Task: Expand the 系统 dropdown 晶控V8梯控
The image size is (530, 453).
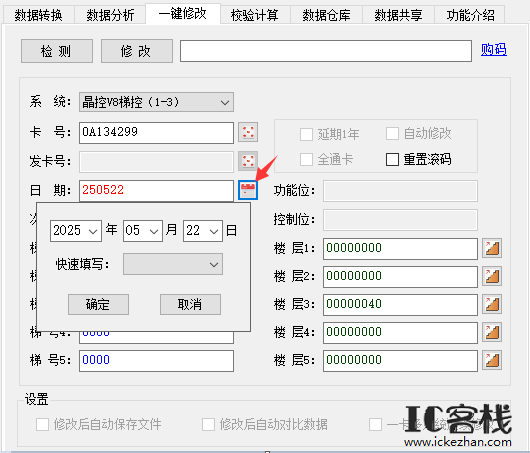Action: 156,102
